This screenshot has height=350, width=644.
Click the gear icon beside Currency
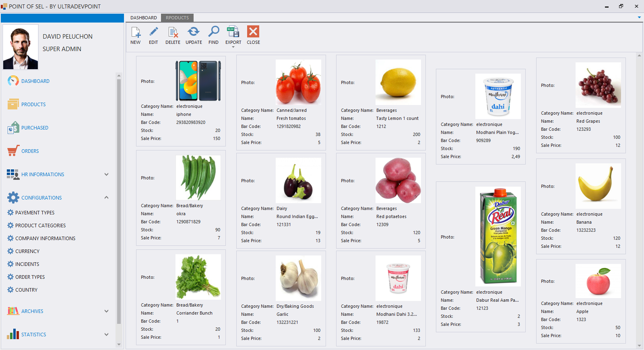click(x=10, y=251)
